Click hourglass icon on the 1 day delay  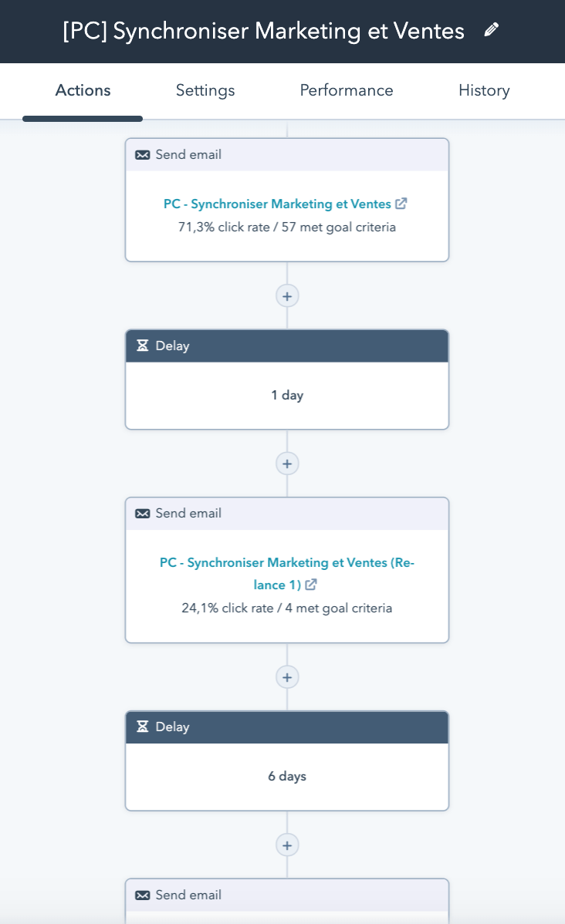tap(143, 346)
